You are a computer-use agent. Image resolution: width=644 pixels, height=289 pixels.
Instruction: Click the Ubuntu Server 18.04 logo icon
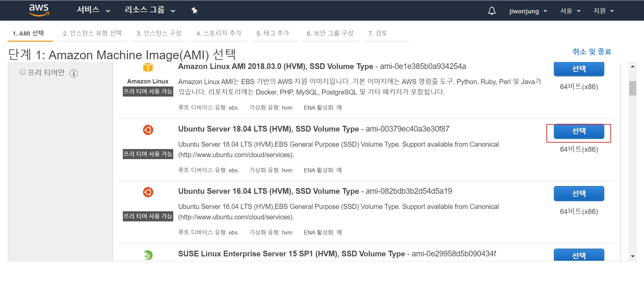[148, 130]
